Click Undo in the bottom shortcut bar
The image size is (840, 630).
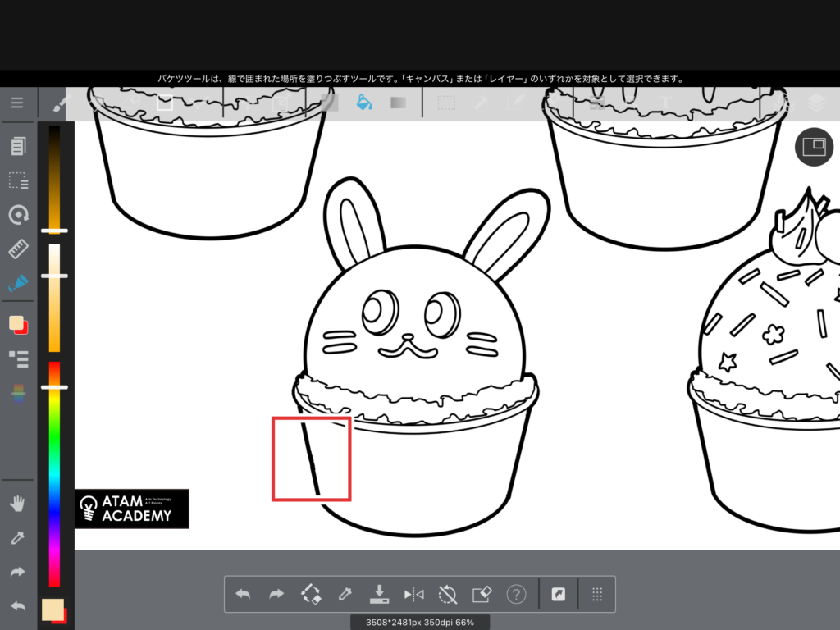[243, 595]
